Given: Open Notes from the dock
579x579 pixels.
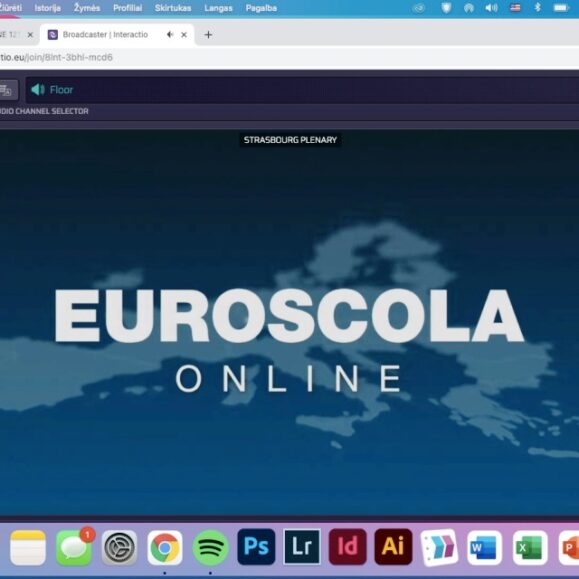Looking at the screenshot, I should (x=28, y=548).
